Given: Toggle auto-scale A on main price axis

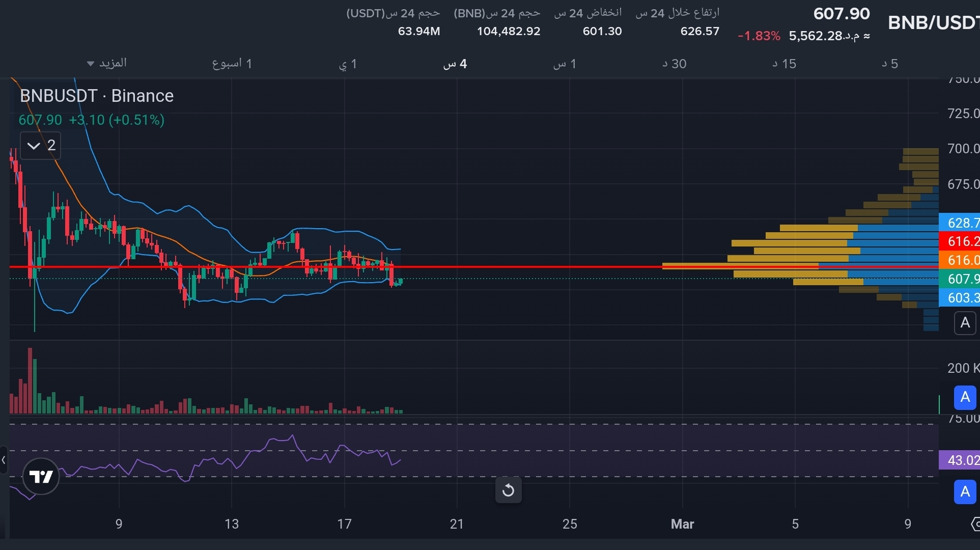Looking at the screenshot, I should pos(965,323).
